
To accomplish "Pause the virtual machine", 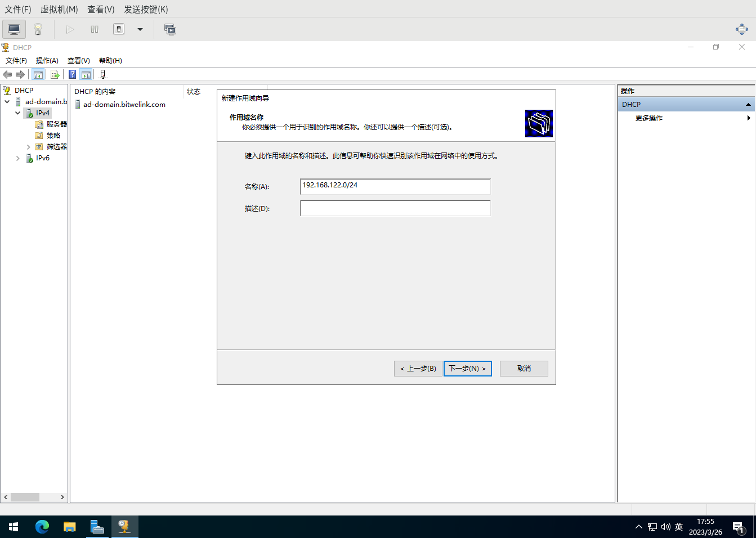I will tap(95, 29).
